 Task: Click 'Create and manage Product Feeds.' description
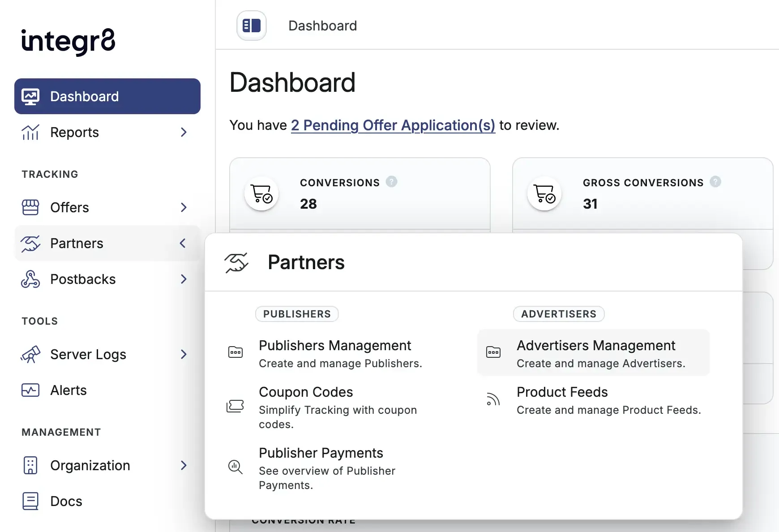[609, 410]
